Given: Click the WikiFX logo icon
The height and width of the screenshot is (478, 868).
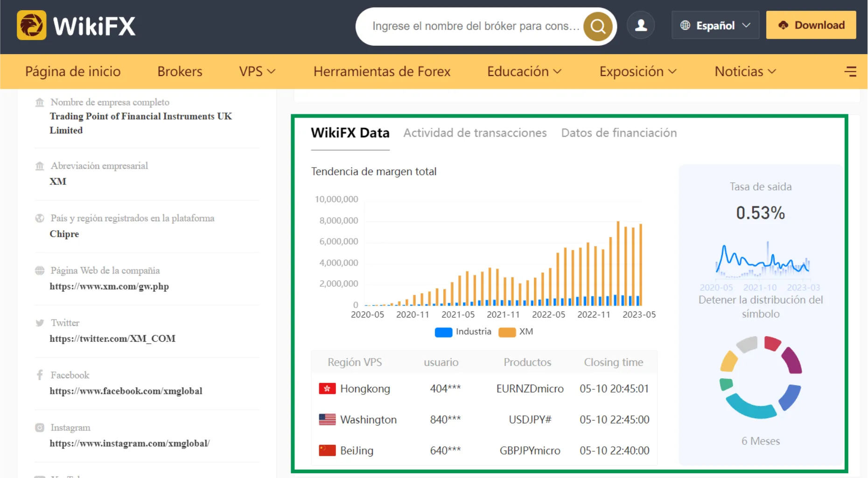Looking at the screenshot, I should click(x=32, y=25).
